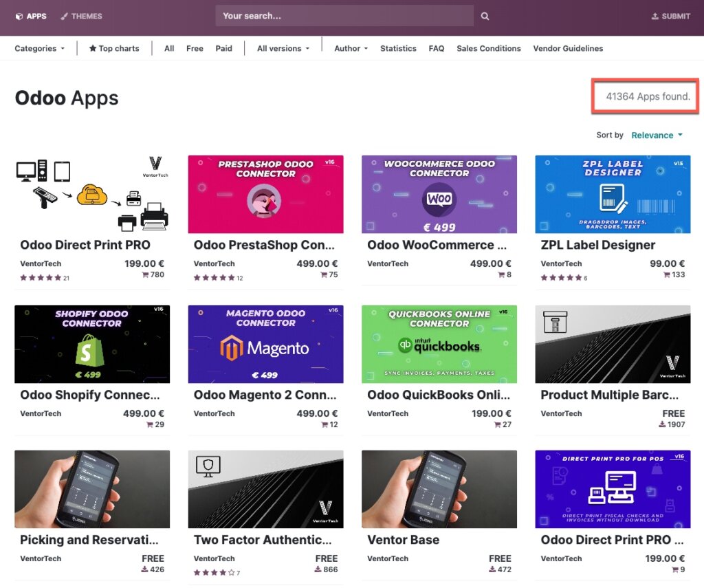Filter apps by Free
Screen dimensions: 704x588
tap(195, 49)
